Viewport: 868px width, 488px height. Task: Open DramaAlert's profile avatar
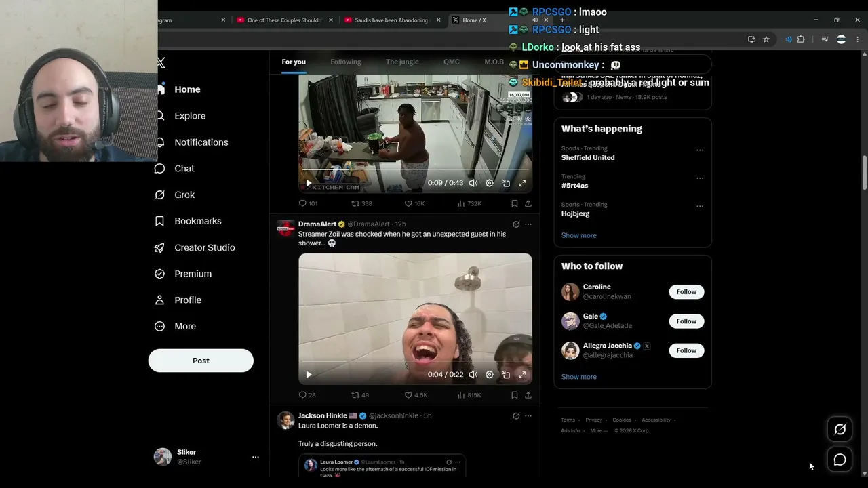285,228
